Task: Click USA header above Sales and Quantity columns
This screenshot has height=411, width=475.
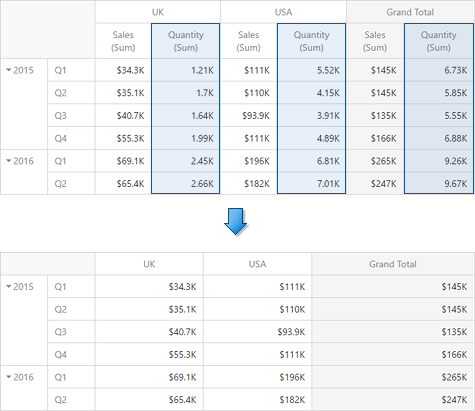Action: point(283,12)
